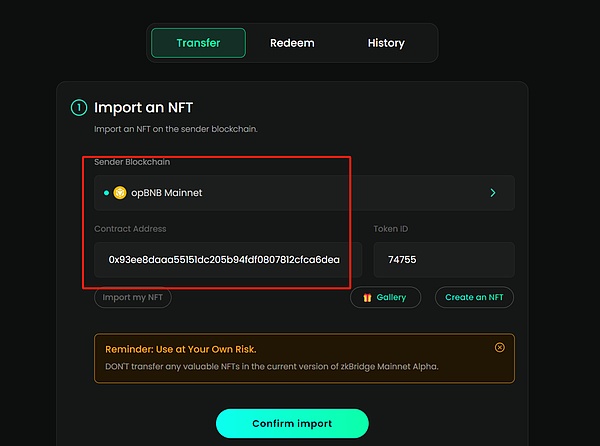
Task: Expand the Sender Blockchain chevron arrow
Action: pyautogui.click(x=492, y=192)
